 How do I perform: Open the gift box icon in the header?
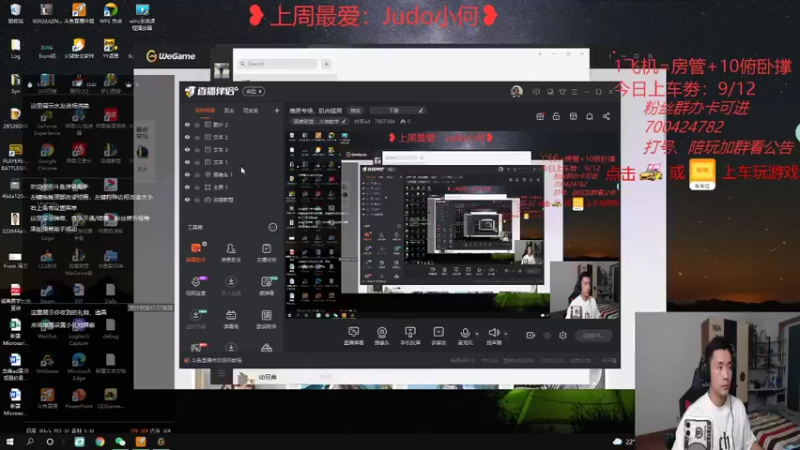point(540,116)
